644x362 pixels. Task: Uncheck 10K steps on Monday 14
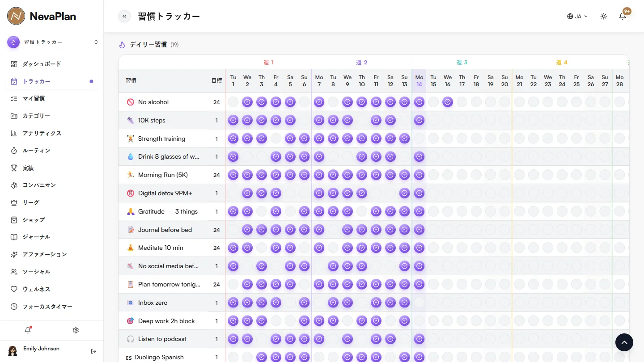419,120
